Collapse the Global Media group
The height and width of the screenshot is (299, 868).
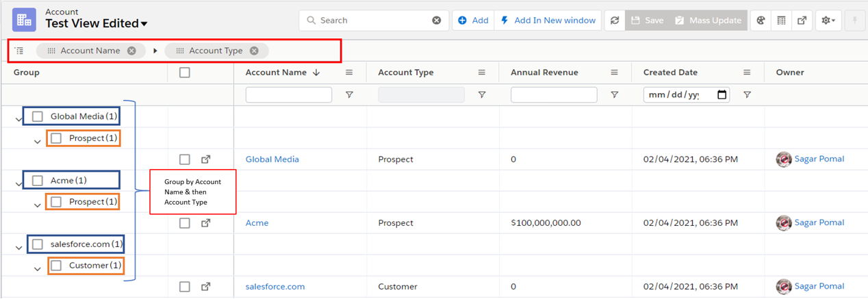(x=18, y=120)
